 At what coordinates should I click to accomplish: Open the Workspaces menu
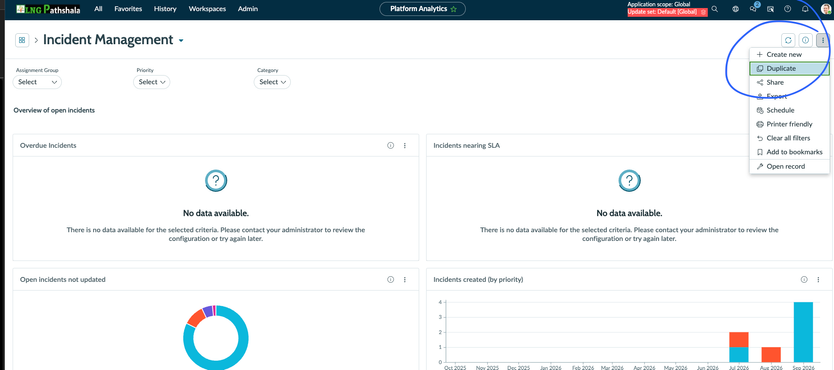pos(207,9)
